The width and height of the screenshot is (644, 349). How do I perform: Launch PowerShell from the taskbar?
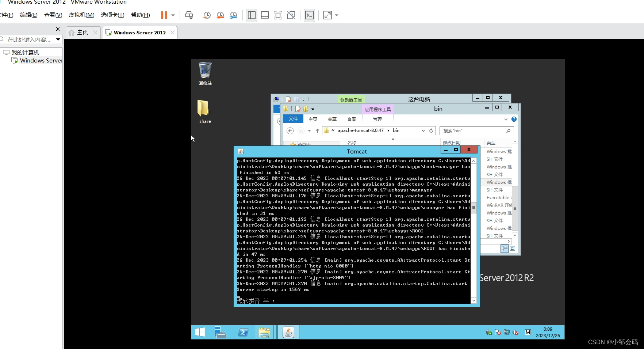pyautogui.click(x=243, y=332)
